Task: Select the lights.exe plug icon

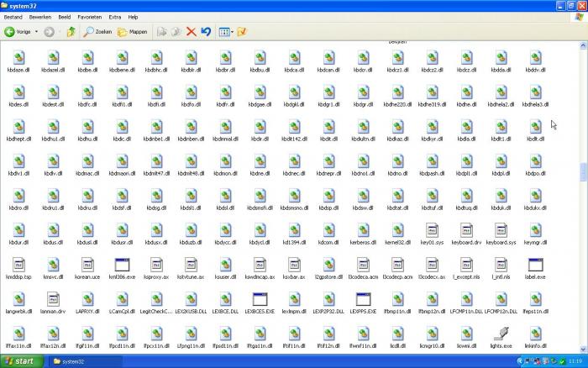Action: point(501,333)
